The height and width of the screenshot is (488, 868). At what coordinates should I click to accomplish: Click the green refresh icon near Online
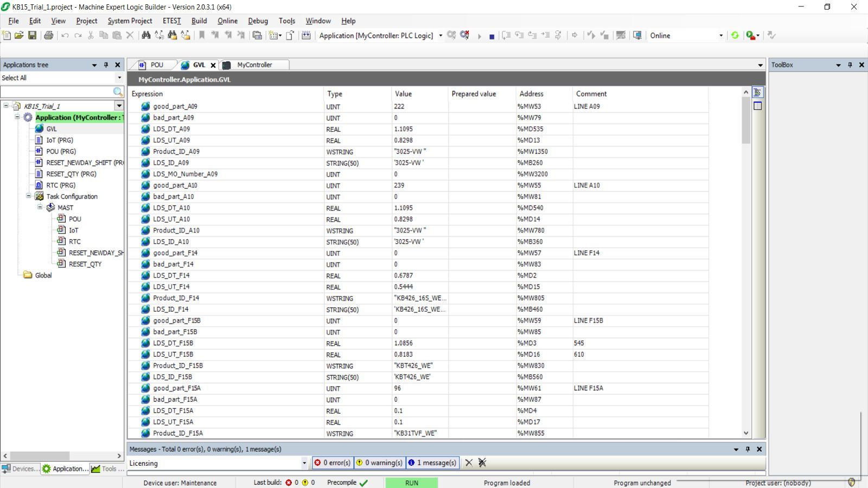(x=735, y=35)
